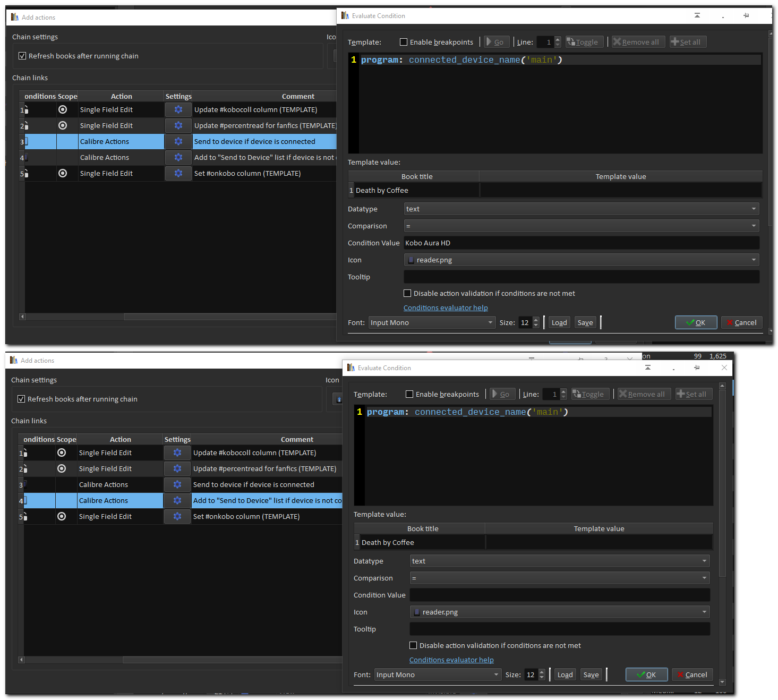The height and width of the screenshot is (700, 778).
Task: Click Tooltip field in Kobo Aura HD dialog
Action: (582, 277)
